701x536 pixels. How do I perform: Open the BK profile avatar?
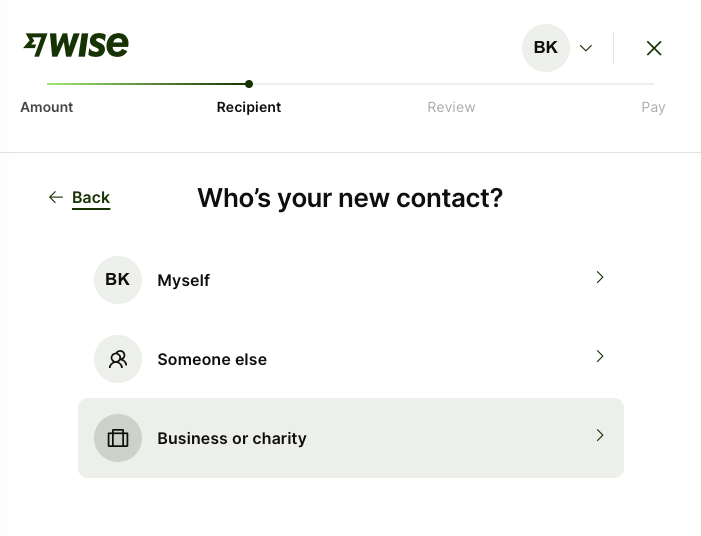545,48
